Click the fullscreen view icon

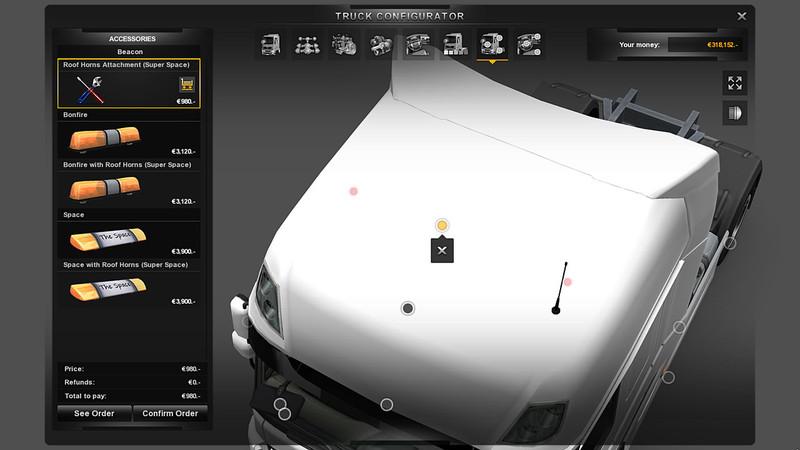click(x=735, y=83)
